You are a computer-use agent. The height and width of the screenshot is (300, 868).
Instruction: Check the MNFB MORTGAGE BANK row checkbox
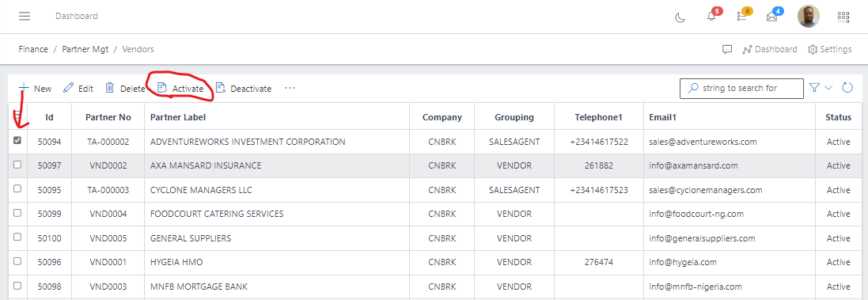point(17,286)
